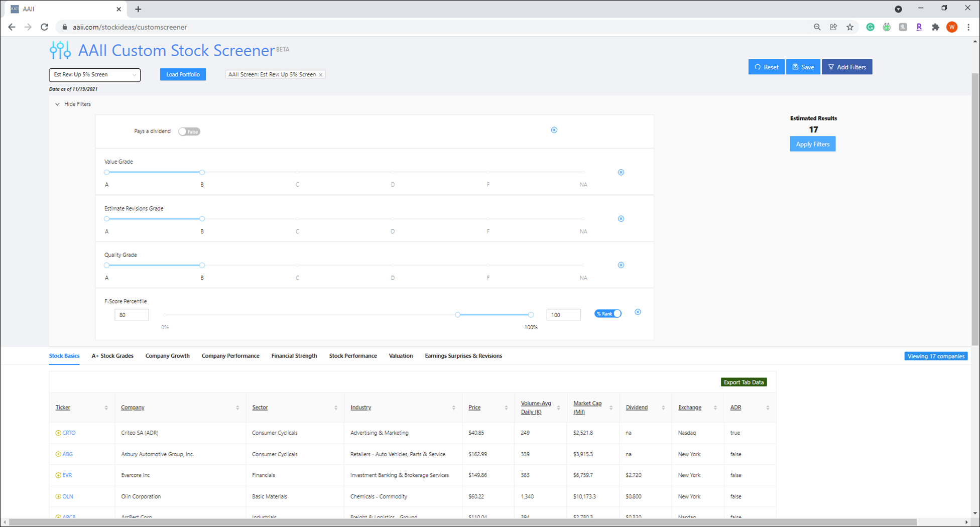Switch to Stock Performance tab
The width and height of the screenshot is (980, 527).
[353, 356]
